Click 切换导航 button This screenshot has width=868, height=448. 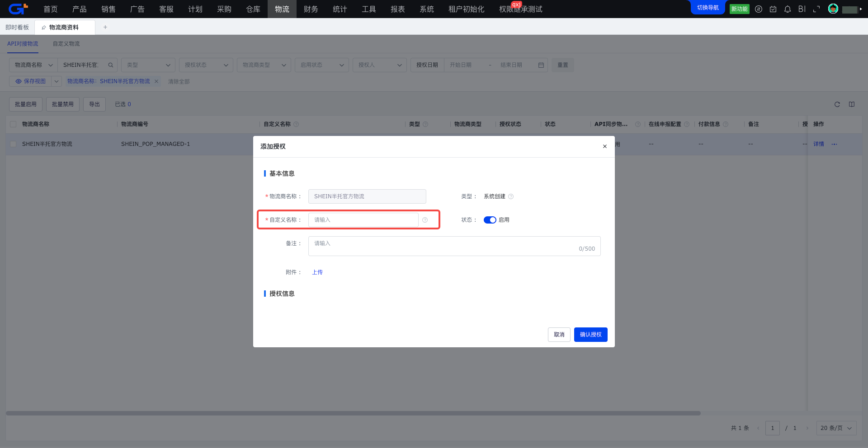(708, 8)
